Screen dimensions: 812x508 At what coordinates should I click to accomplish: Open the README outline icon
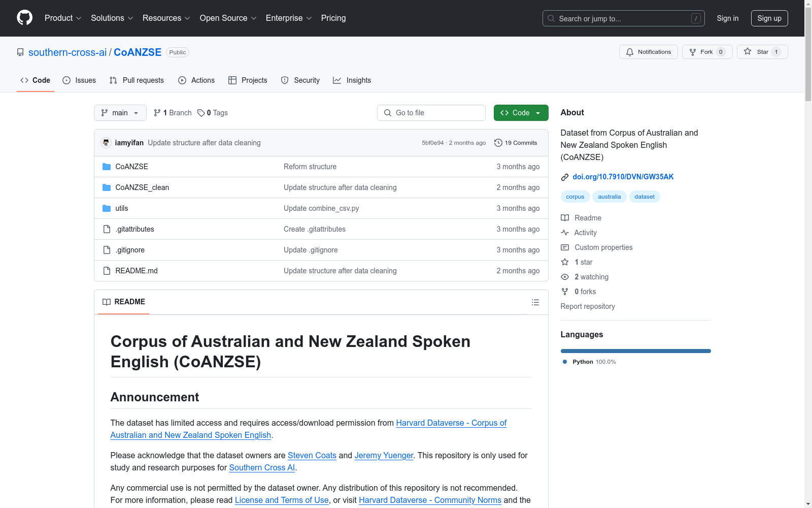[535, 302]
